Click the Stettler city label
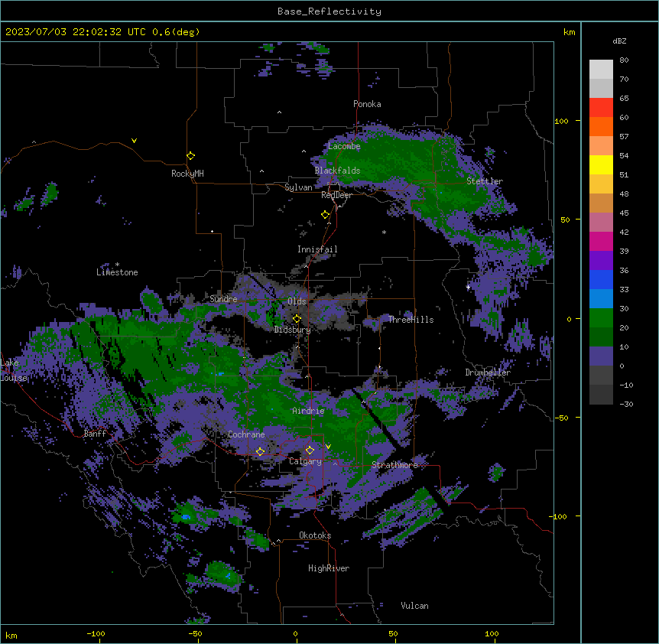The image size is (659, 644). coord(485,181)
